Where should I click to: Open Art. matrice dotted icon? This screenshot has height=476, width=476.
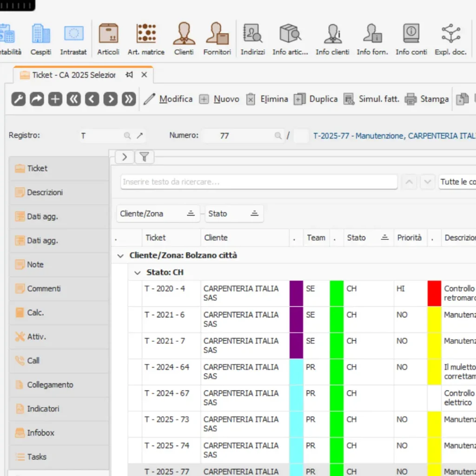[x=146, y=39]
